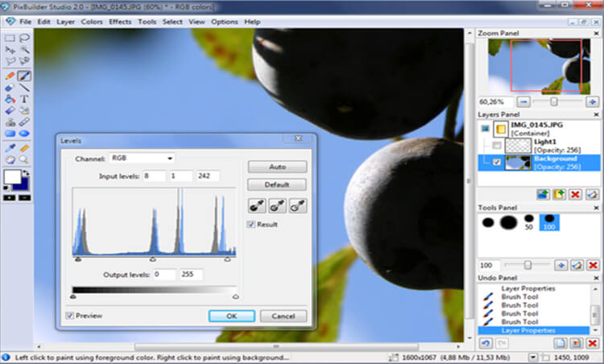This screenshot has width=604, height=364.
Task: Toggle visibility checkbox of Light1 layer
Action: pos(497,145)
